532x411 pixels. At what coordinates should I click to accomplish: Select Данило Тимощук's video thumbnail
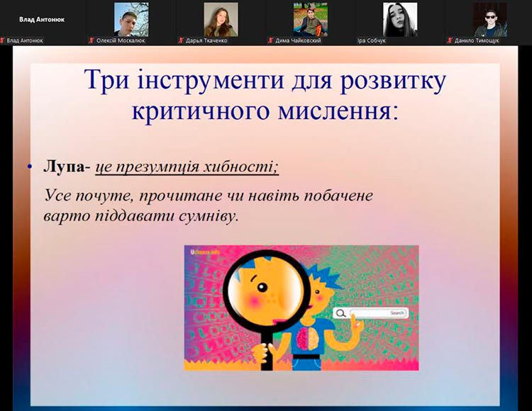point(490,18)
